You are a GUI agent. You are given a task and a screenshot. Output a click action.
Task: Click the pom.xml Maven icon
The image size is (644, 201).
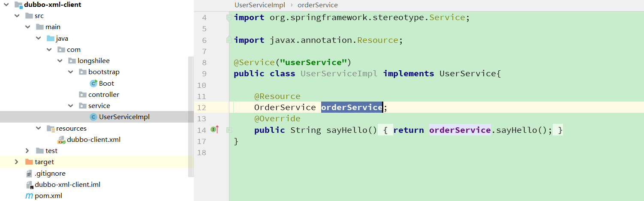coord(29,196)
